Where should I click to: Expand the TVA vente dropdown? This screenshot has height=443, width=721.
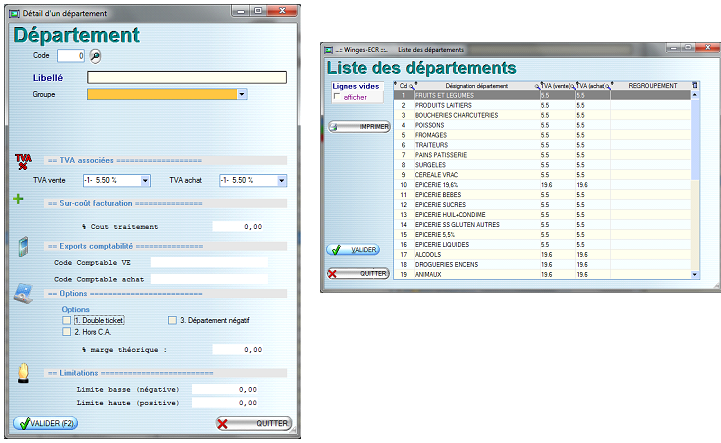coord(145,180)
